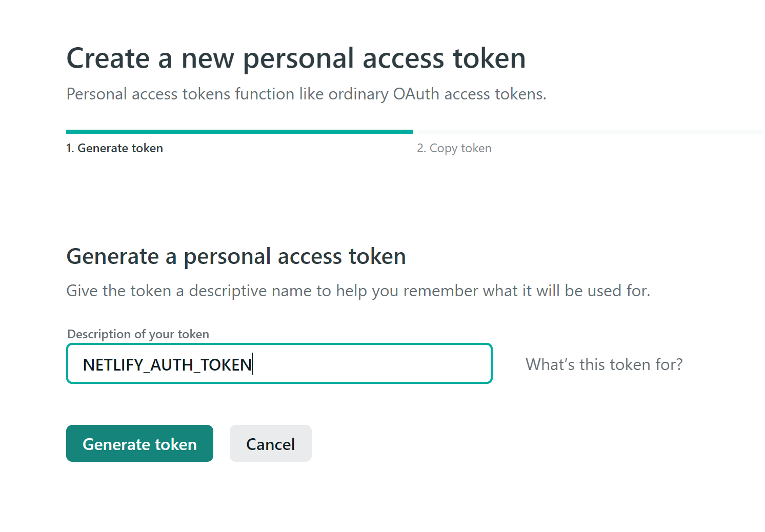Switch to the '2. Copy token' step
This screenshot has height=532, width=765.
tap(454, 148)
